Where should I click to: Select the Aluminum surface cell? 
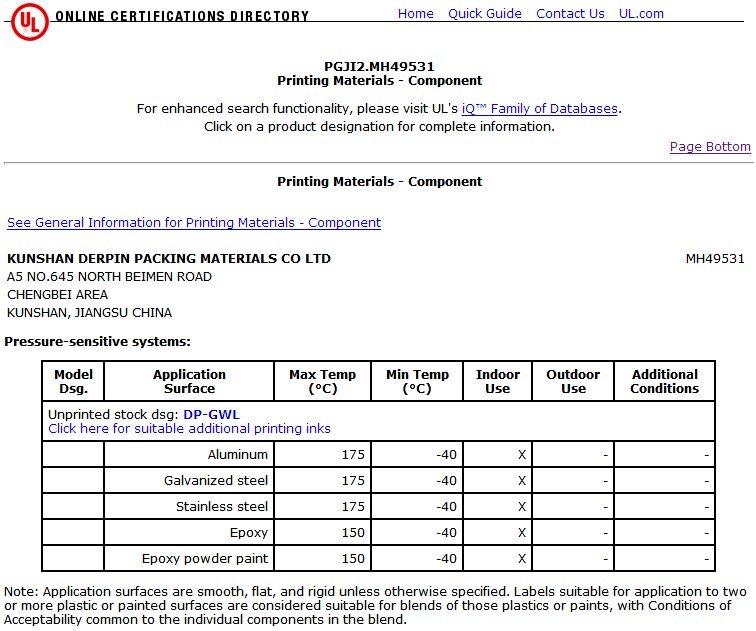[x=189, y=455]
